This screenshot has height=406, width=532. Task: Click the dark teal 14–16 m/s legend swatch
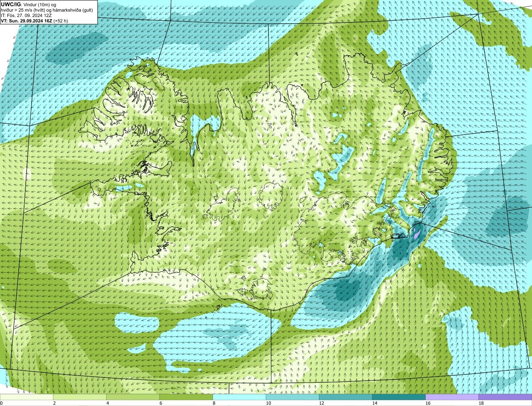(399, 397)
